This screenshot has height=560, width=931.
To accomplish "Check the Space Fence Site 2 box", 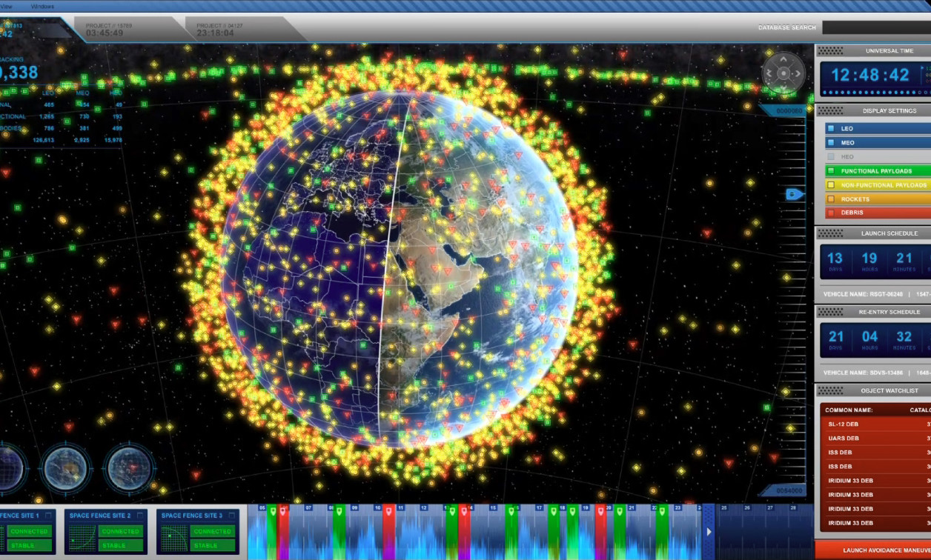I will click(x=142, y=515).
